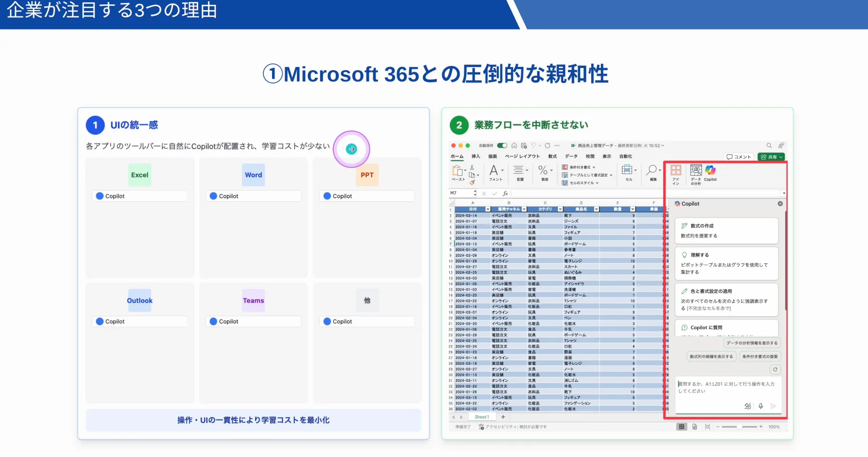Click the formula cancel X icon
This screenshot has height=457, width=868.
(x=484, y=194)
